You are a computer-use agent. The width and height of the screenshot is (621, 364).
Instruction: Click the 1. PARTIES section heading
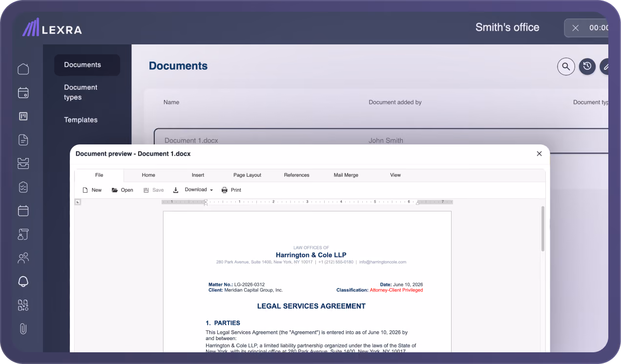coord(223,323)
